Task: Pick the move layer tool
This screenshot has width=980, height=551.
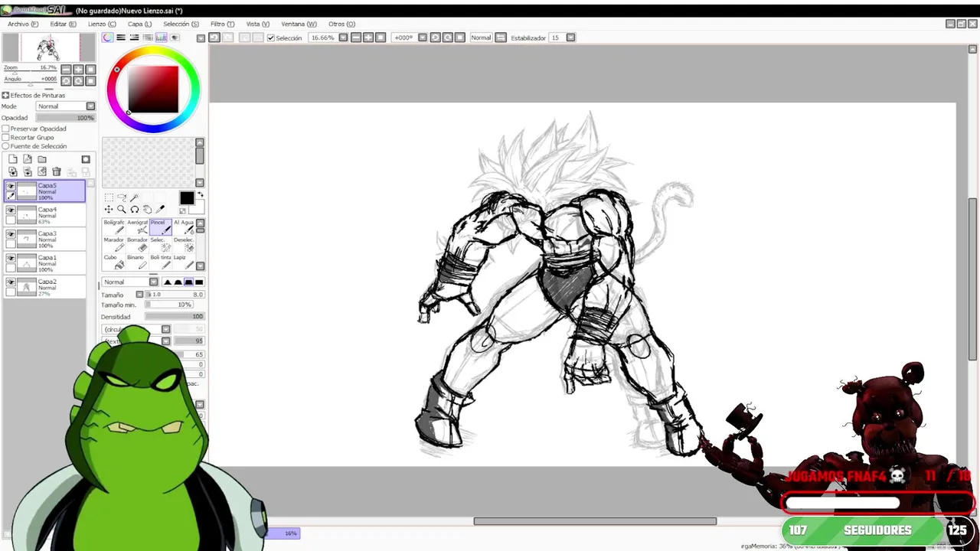Action: click(x=109, y=210)
